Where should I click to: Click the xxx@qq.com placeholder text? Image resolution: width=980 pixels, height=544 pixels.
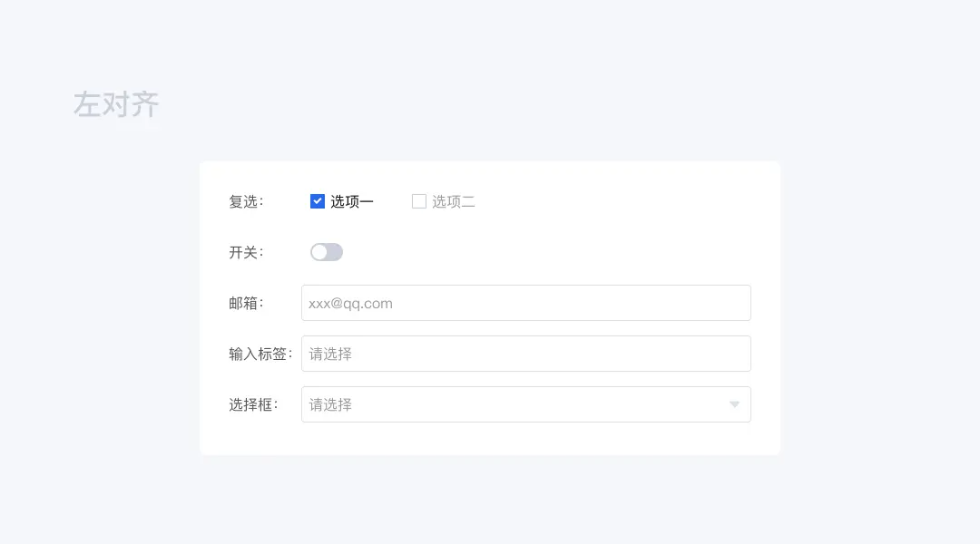tap(350, 303)
